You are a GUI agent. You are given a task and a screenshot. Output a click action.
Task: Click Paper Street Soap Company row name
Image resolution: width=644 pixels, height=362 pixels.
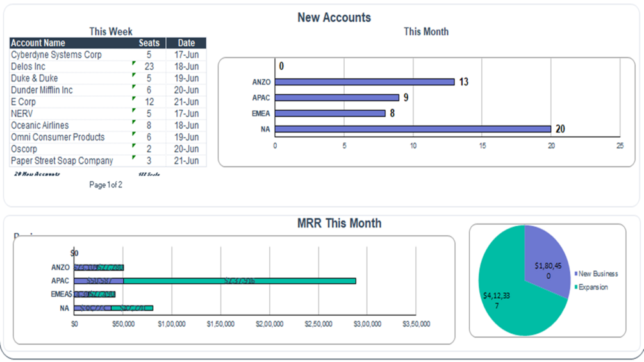point(62,160)
